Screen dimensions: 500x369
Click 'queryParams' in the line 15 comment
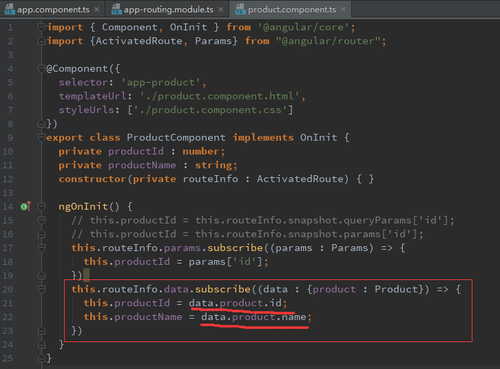click(378, 220)
